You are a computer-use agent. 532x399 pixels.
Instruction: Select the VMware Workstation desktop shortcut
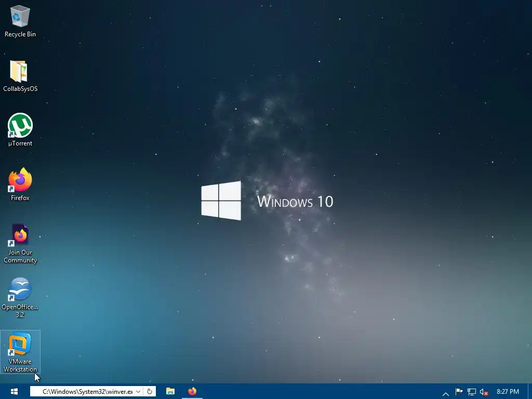(20, 352)
